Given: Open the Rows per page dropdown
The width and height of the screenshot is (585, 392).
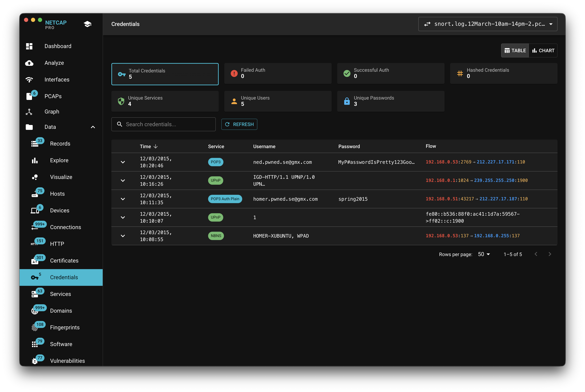Looking at the screenshot, I should [484, 254].
